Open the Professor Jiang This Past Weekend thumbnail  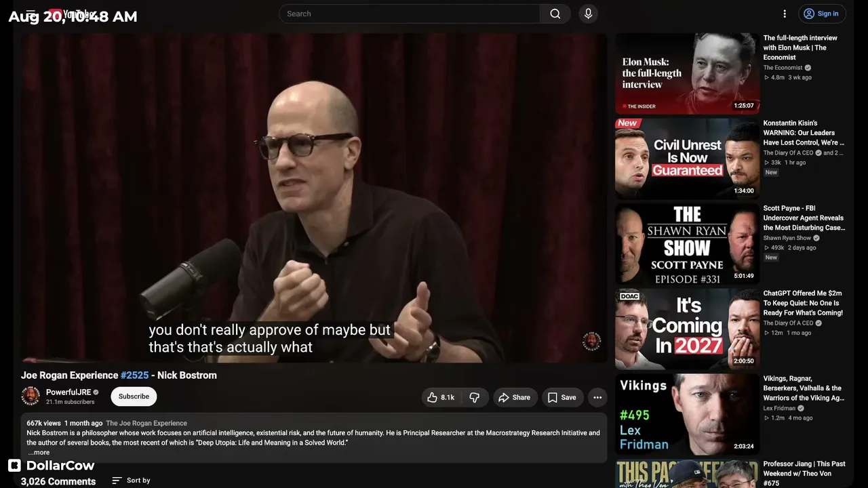687,474
